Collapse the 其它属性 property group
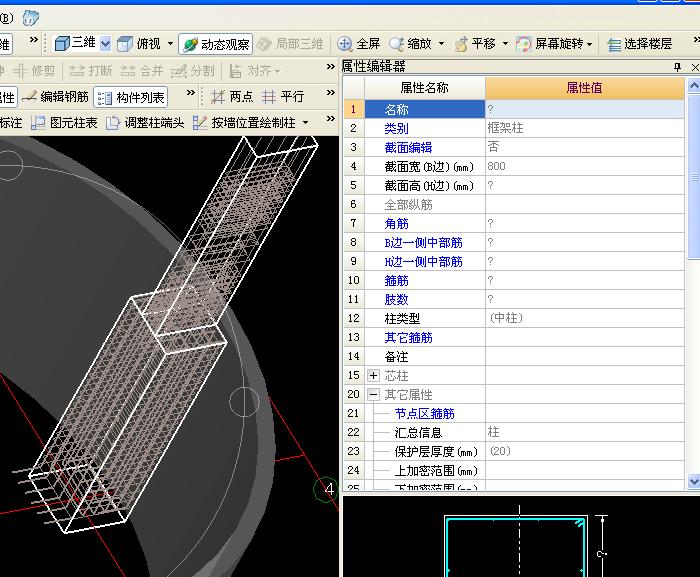The image size is (700, 577). [x=373, y=394]
